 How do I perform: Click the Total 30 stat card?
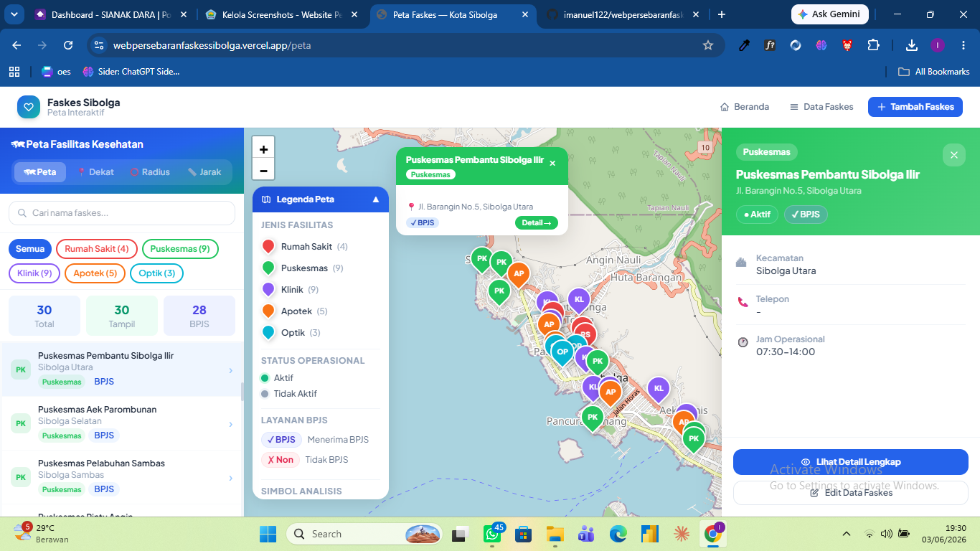44,316
